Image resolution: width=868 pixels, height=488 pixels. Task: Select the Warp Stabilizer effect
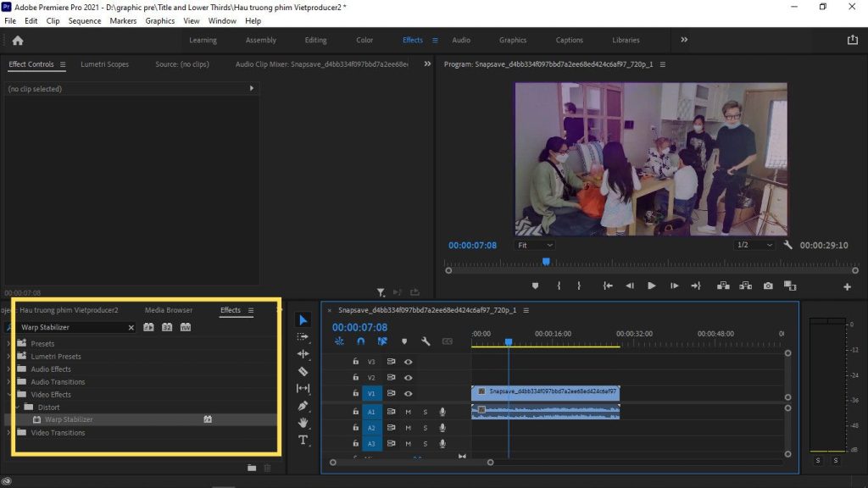coord(69,419)
